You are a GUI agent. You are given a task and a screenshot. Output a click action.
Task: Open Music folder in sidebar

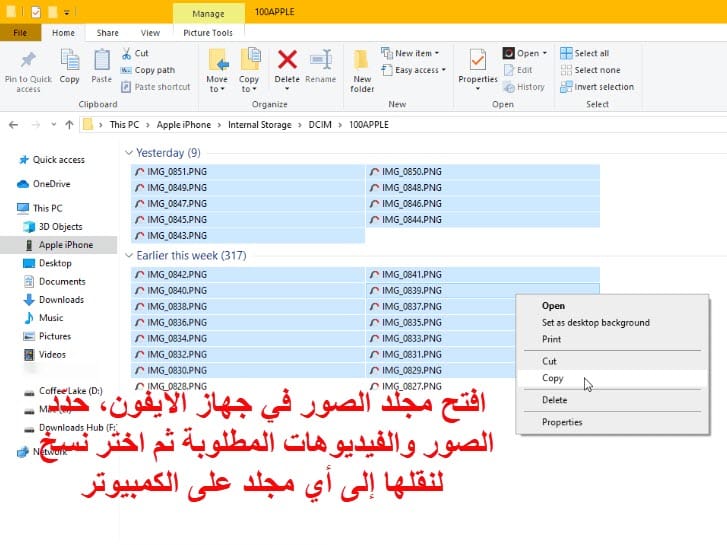point(43,318)
